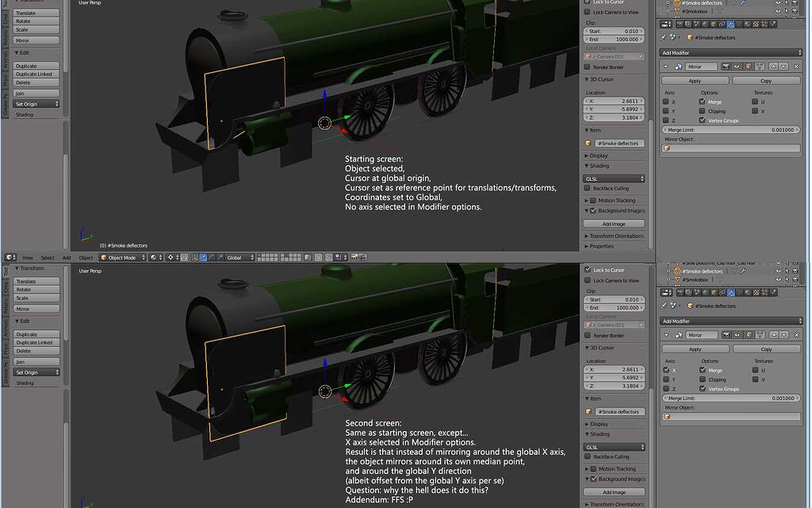The height and width of the screenshot is (508, 812).
Task: Toggle the snap magnet icon in the 3D view header
Action: pyautogui.click(x=329, y=258)
